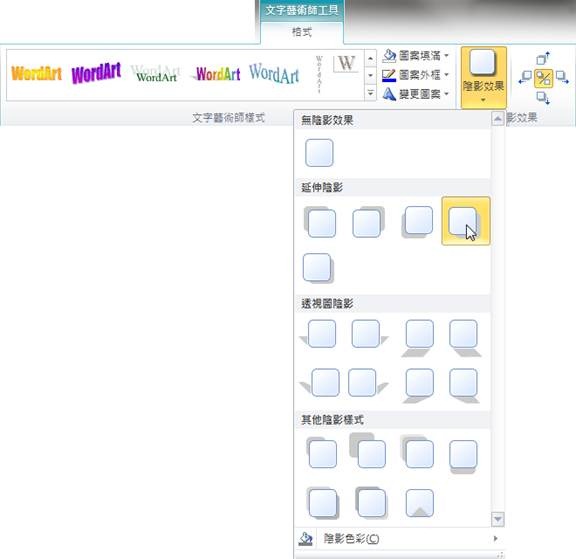Select the no shadow effect swatch

click(x=319, y=153)
